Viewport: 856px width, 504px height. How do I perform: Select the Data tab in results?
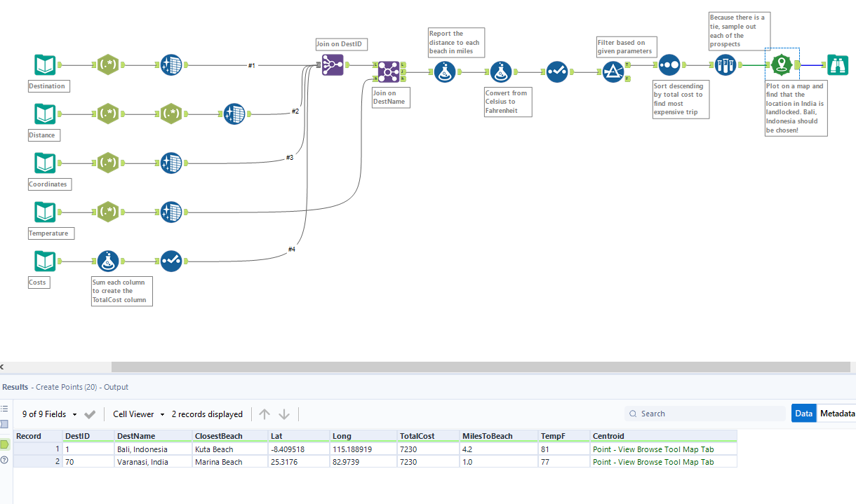[x=803, y=414]
